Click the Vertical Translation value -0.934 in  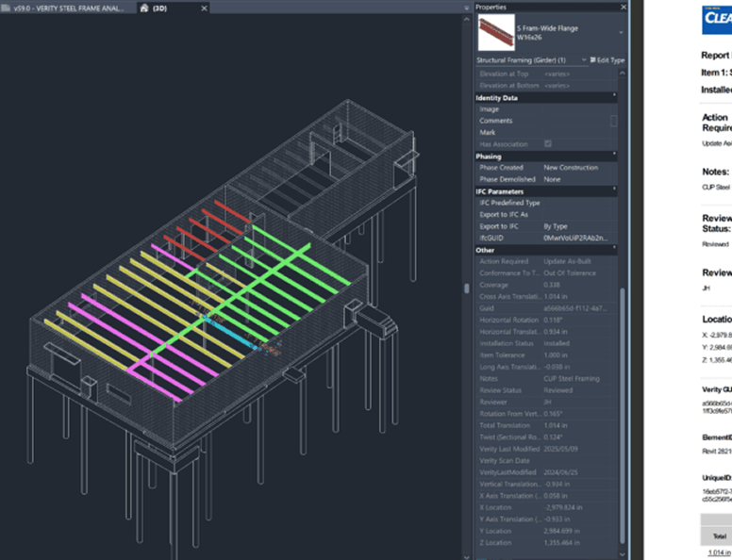[557, 484]
